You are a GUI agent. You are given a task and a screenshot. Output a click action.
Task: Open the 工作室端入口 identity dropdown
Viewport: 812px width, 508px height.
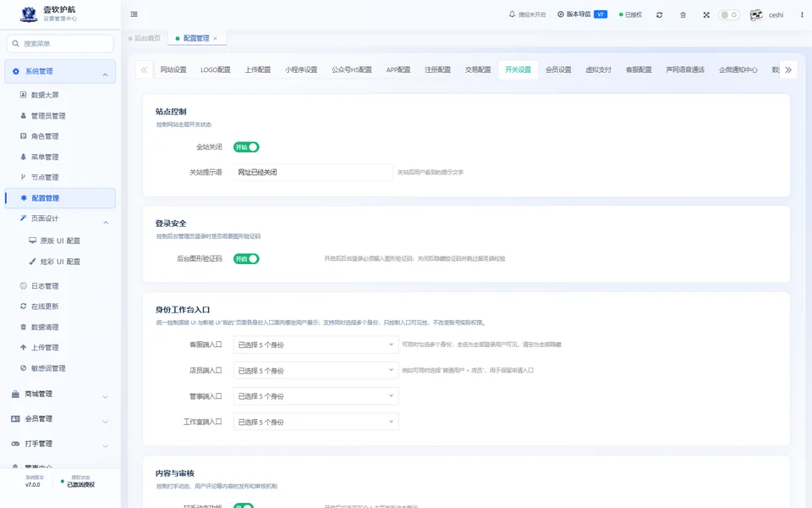point(315,422)
